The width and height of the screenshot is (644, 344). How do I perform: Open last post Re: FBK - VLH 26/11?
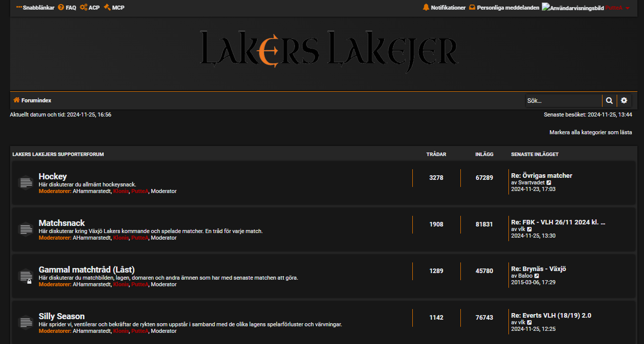(x=558, y=222)
